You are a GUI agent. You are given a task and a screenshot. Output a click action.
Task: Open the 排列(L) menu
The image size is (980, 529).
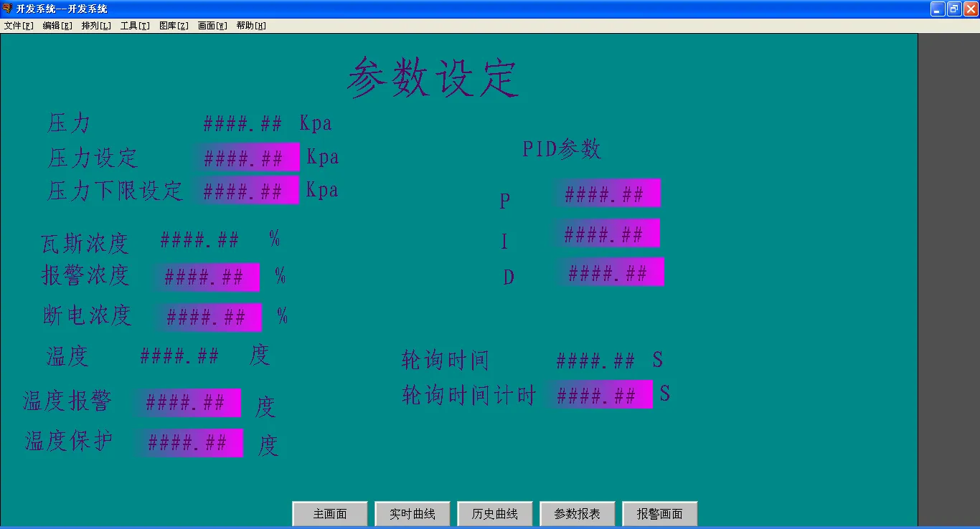(96, 24)
